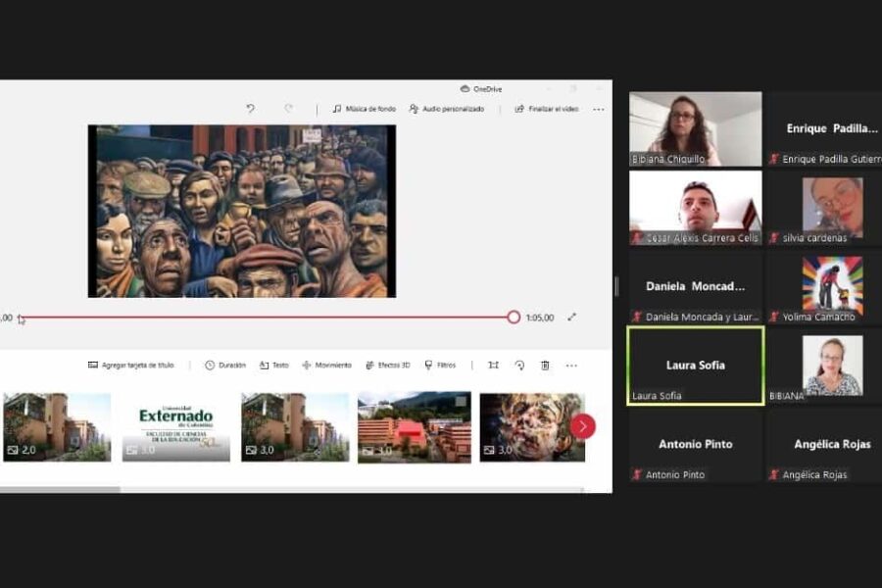Click the rotate clip icon

[x=519, y=365]
